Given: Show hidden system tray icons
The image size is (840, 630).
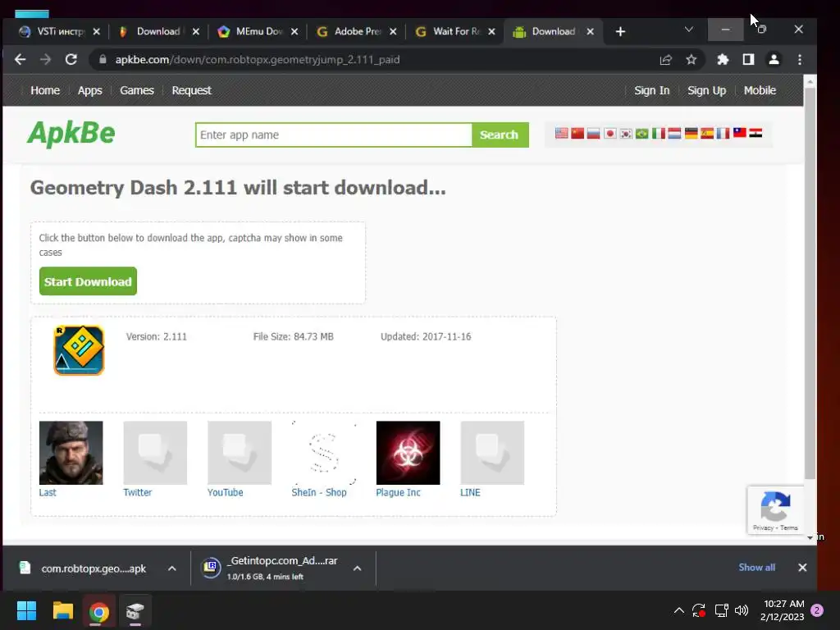Looking at the screenshot, I should (678, 610).
